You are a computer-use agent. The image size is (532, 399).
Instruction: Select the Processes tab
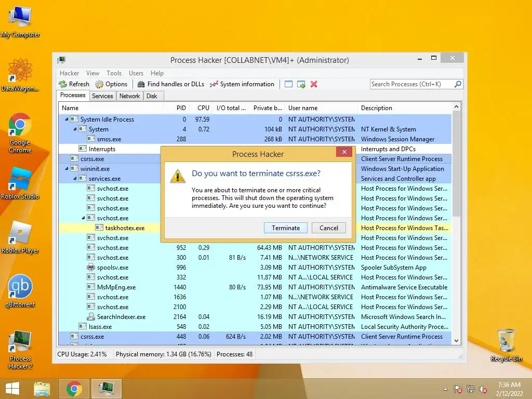click(x=73, y=96)
